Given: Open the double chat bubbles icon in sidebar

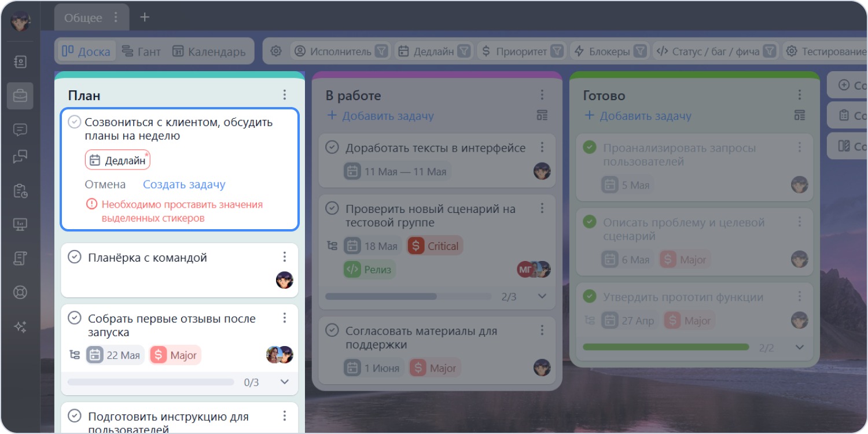Looking at the screenshot, I should point(20,157).
